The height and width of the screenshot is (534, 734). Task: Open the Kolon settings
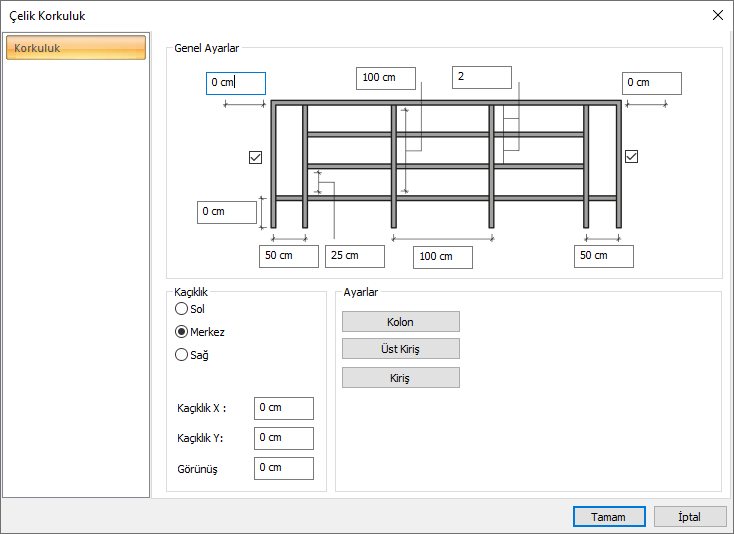[400, 322]
